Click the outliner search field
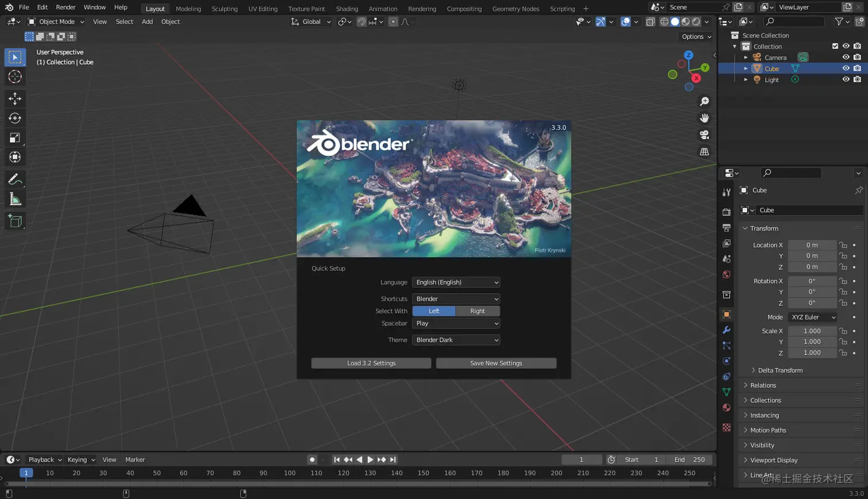Viewport: 868px width, 499px height. (x=795, y=22)
